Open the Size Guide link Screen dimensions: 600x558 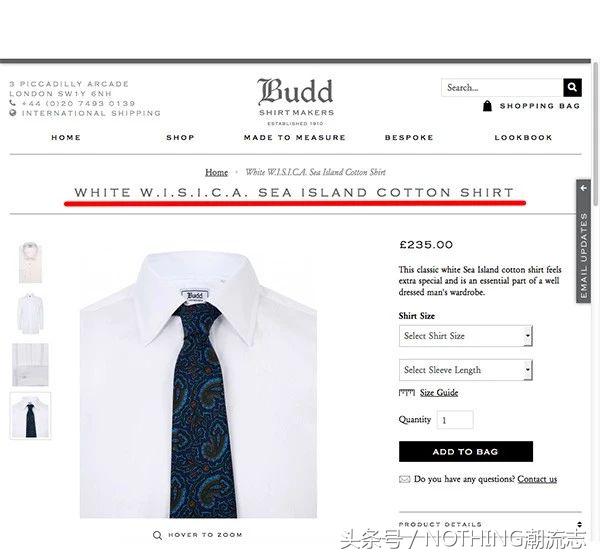(439, 393)
